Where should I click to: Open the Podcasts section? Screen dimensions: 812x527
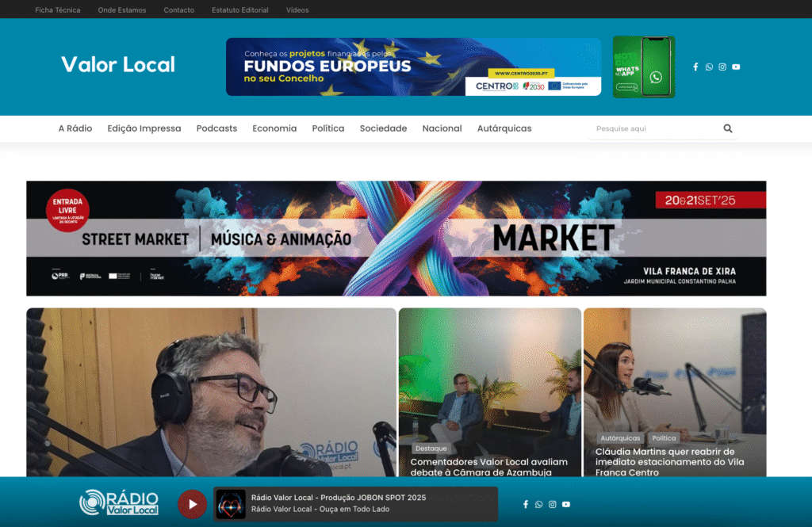pos(216,128)
